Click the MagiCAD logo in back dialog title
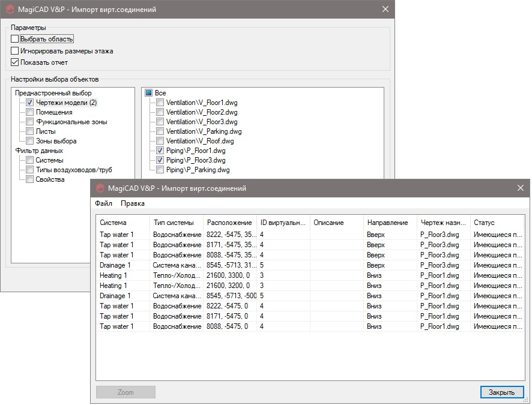Viewport: 532px width, 405px height. [x=10, y=9]
